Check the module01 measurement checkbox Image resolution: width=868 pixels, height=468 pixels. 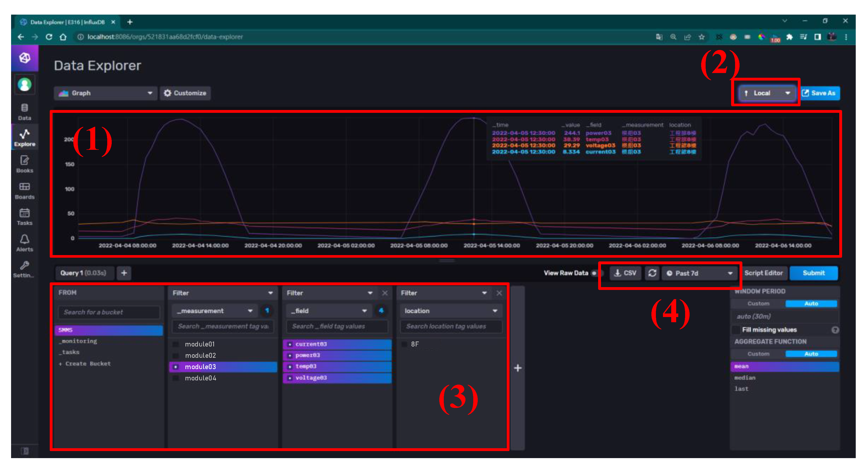click(x=176, y=344)
